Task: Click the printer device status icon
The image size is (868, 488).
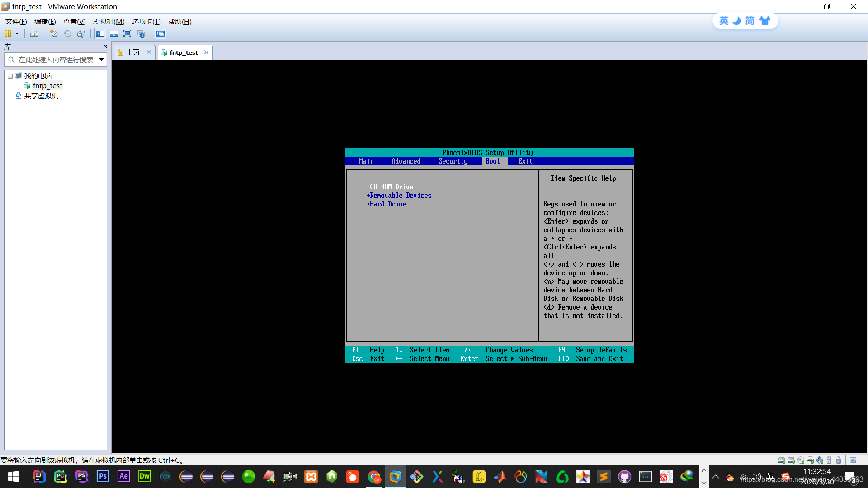Action: coord(810,460)
